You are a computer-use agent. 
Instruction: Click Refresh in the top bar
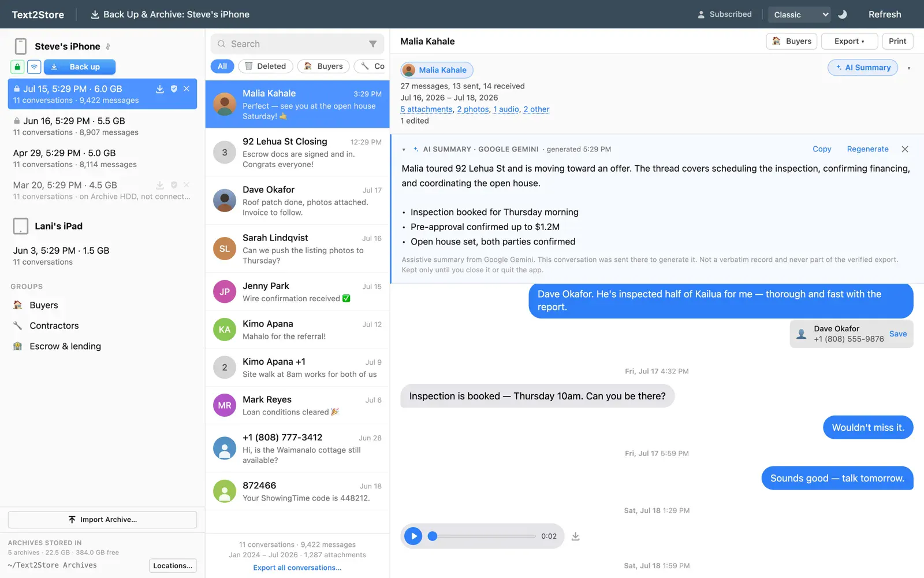pyautogui.click(x=885, y=14)
